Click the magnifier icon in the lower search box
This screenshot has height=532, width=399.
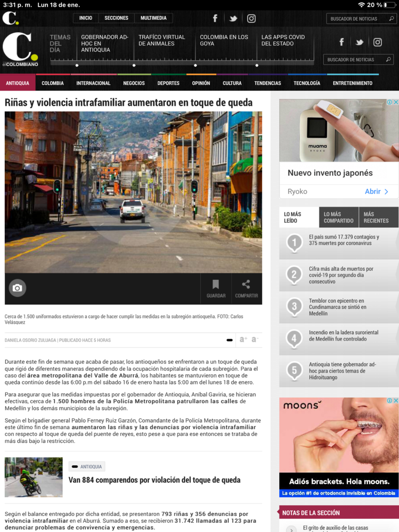388,59
